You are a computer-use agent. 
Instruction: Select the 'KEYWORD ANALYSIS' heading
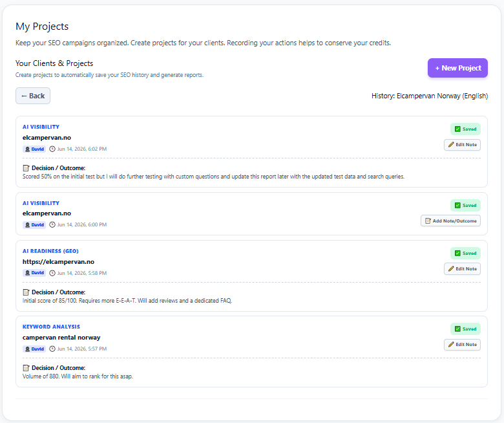pyautogui.click(x=51, y=327)
